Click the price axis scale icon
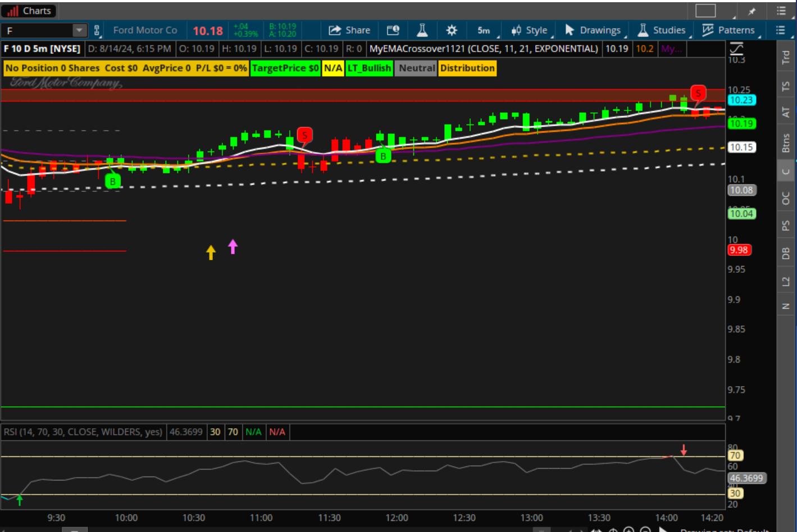The width and height of the screenshot is (797, 532). pos(736,49)
